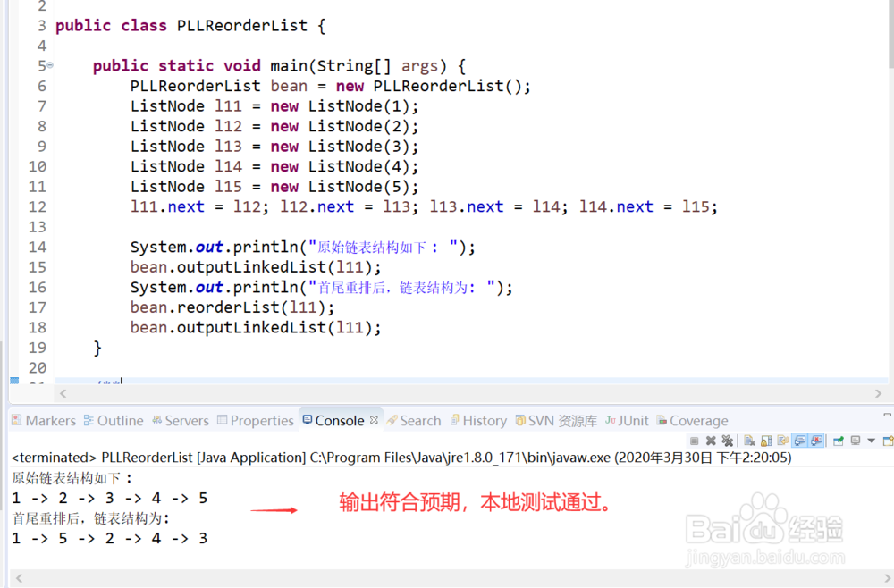Click console output '1 -> 2 -> 3 -> 4 -> 5'
This screenshot has height=588, width=894.
click(109, 499)
